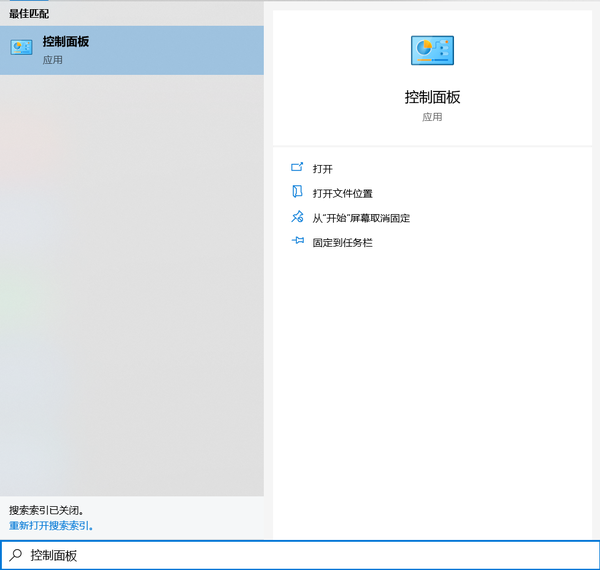Click the 打开文件位置 folder icon
600x570 pixels.
point(297,191)
